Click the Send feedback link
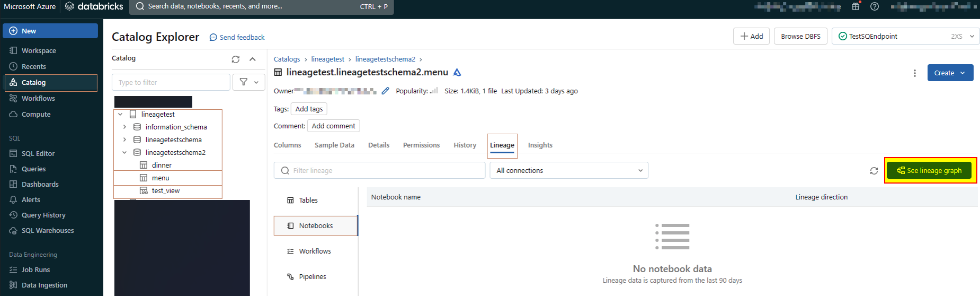 pyautogui.click(x=237, y=37)
